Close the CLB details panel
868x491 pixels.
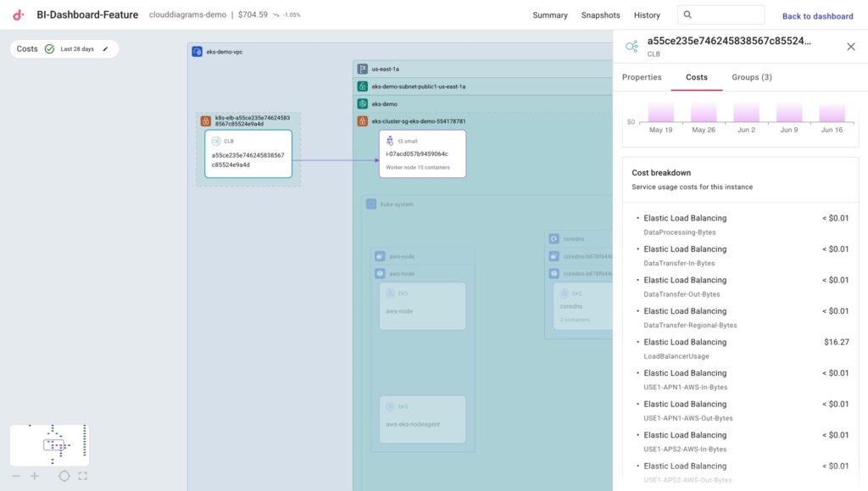coord(851,47)
